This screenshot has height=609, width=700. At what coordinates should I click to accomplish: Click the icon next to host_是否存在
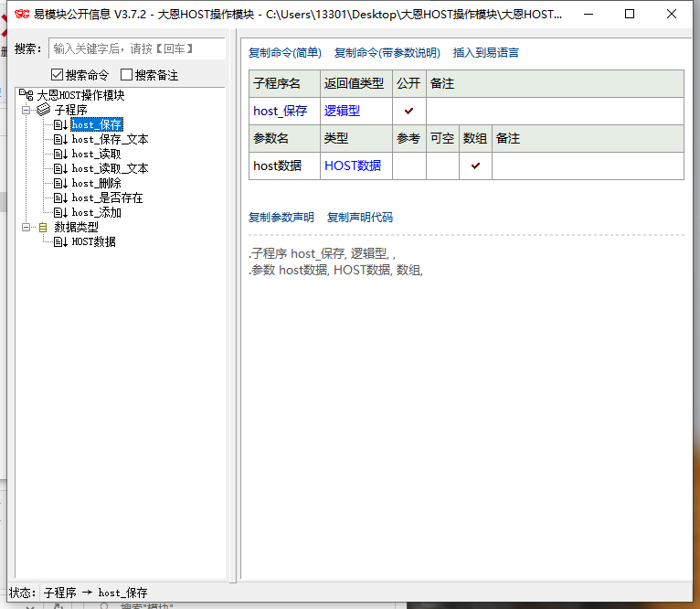pos(59,198)
